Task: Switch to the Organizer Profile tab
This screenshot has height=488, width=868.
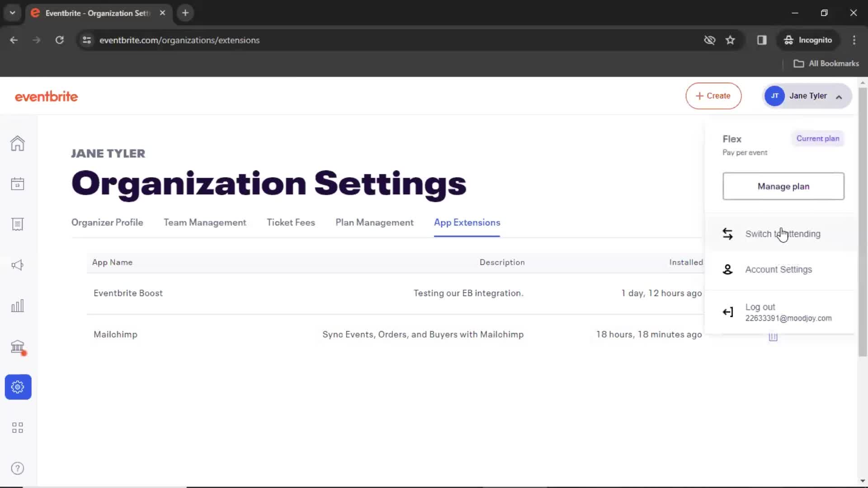Action: click(107, 222)
